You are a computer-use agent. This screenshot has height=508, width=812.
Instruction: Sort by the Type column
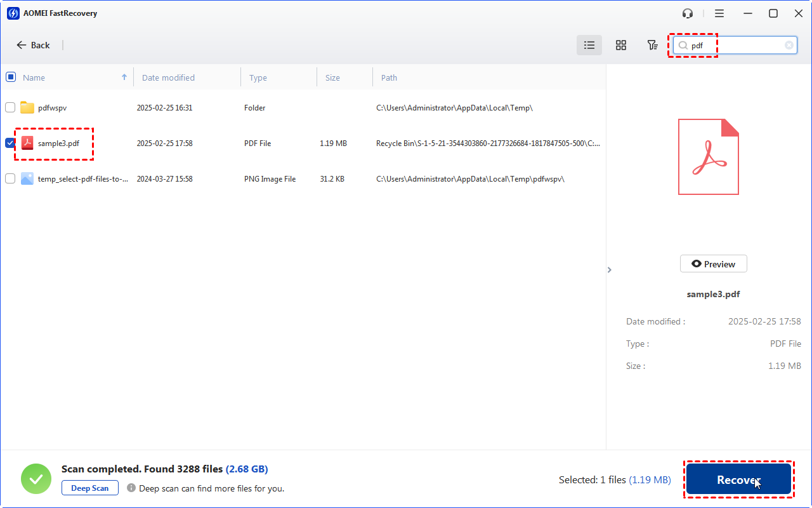258,77
